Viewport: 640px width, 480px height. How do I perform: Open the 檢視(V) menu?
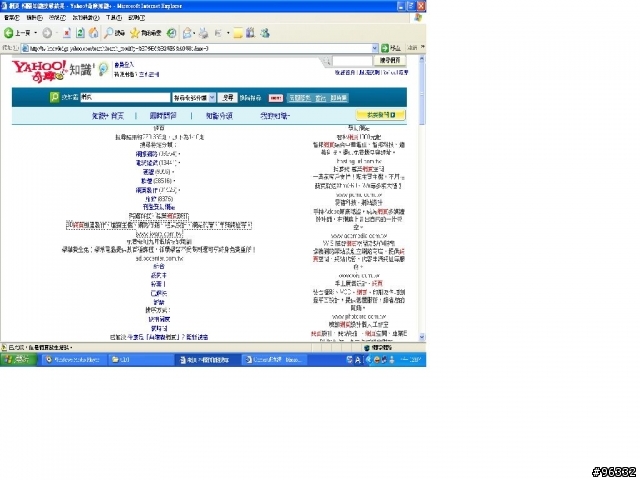[57, 18]
